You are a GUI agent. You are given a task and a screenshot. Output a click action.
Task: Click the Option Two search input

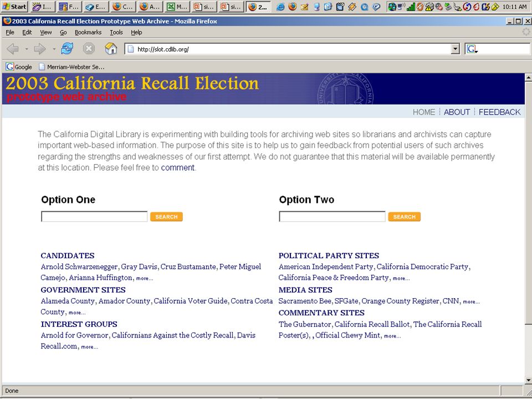332,217
